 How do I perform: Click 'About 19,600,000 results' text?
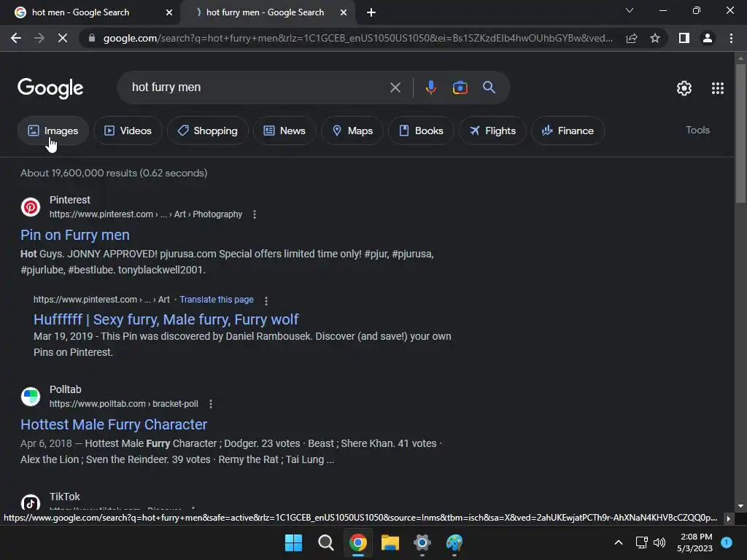click(114, 173)
